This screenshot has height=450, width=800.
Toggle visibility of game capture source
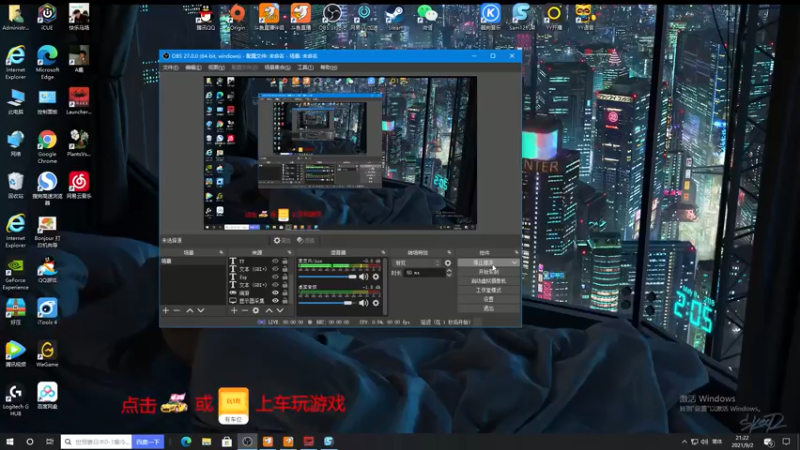[x=276, y=293]
